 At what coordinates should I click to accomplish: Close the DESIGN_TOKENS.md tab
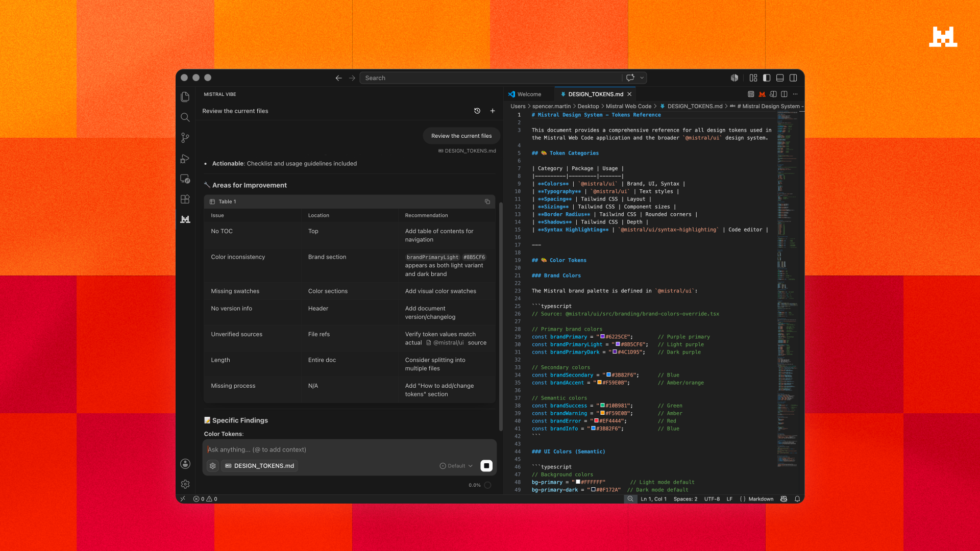tap(629, 94)
